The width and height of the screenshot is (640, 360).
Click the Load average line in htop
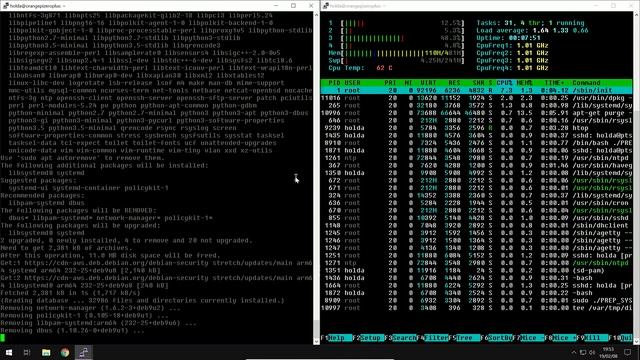click(x=532, y=31)
